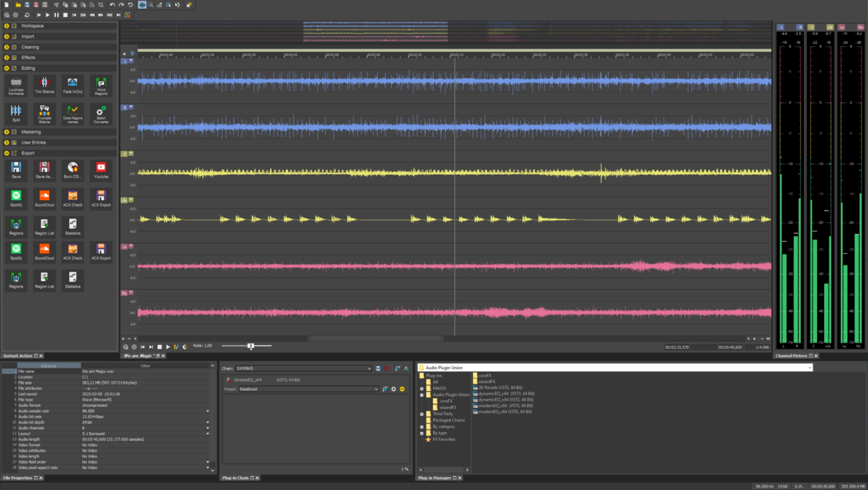Expand the Mastering section

(6, 132)
